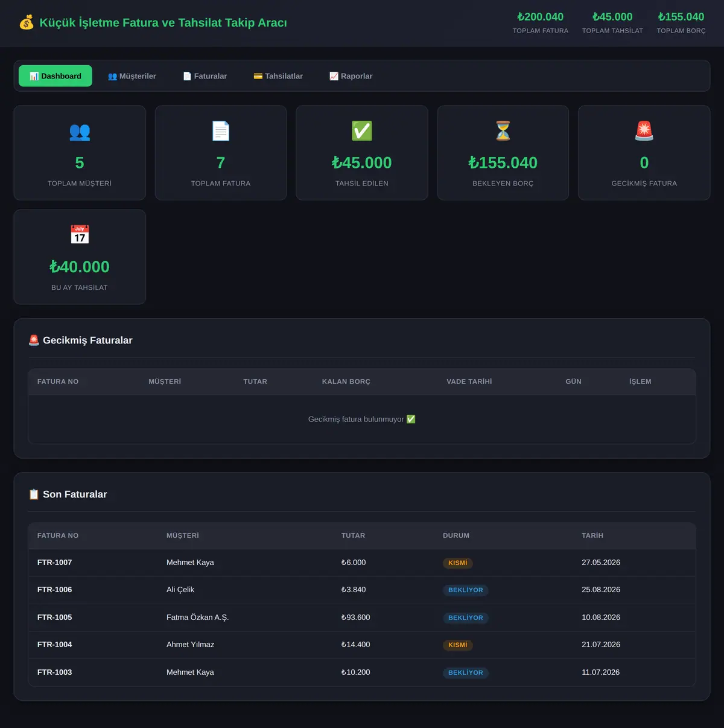Click invoice number FTR-1006
724x728 pixels.
(x=54, y=590)
